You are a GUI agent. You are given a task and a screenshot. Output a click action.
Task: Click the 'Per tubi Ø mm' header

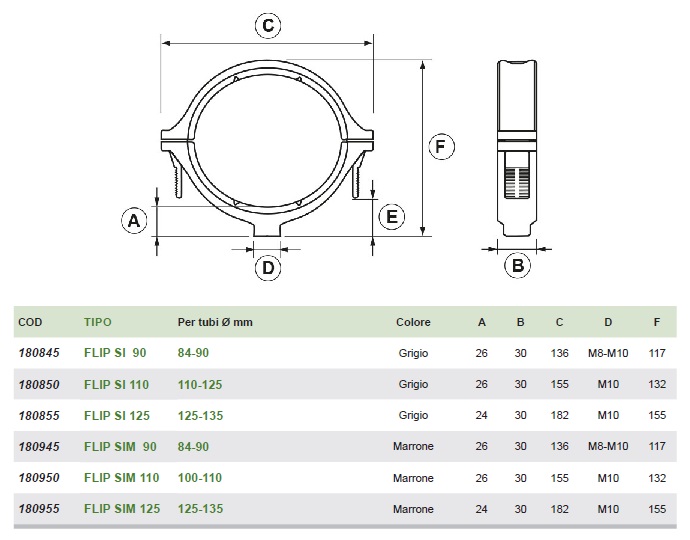tap(215, 323)
